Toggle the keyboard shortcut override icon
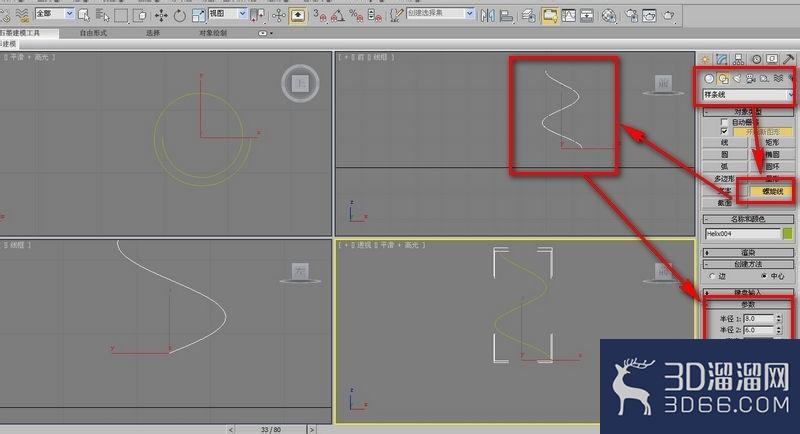 (x=297, y=16)
